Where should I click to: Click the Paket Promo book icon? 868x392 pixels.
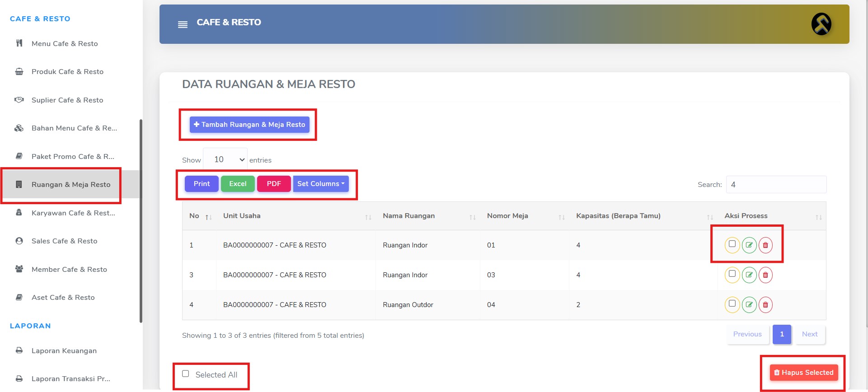click(19, 156)
